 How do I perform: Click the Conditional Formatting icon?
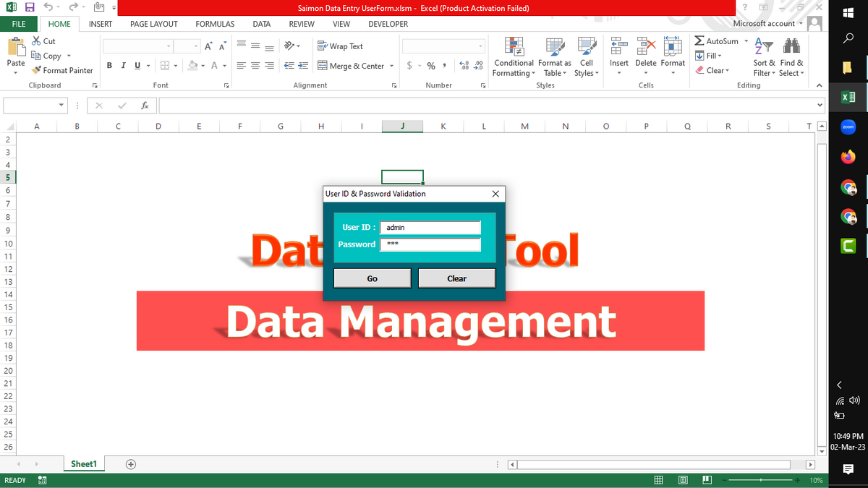[514, 46]
